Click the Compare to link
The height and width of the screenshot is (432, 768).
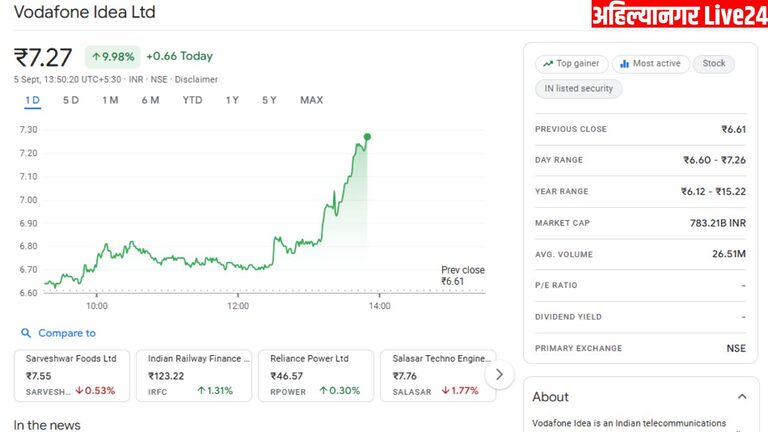tap(67, 333)
